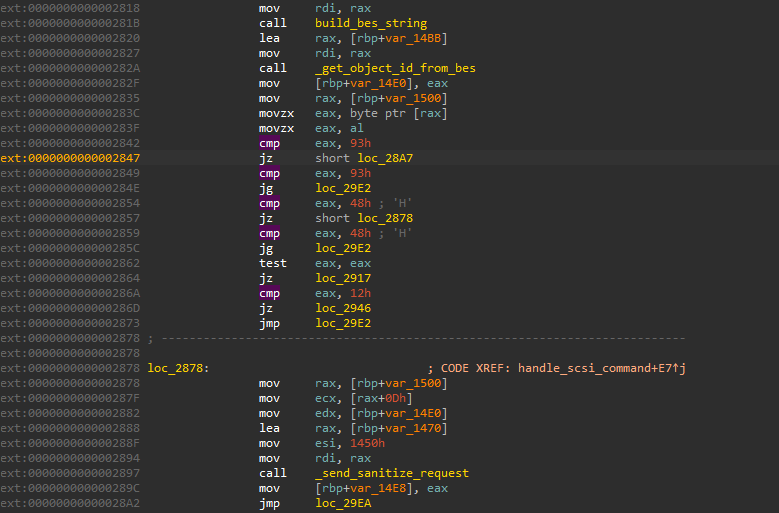Click the _send_sanitize_request function name

(391, 473)
